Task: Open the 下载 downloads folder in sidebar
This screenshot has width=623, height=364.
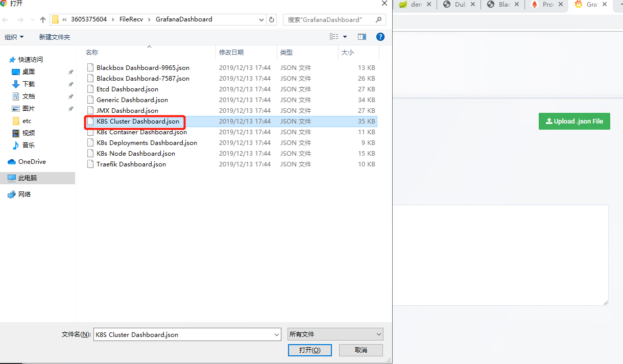Action: (x=29, y=84)
